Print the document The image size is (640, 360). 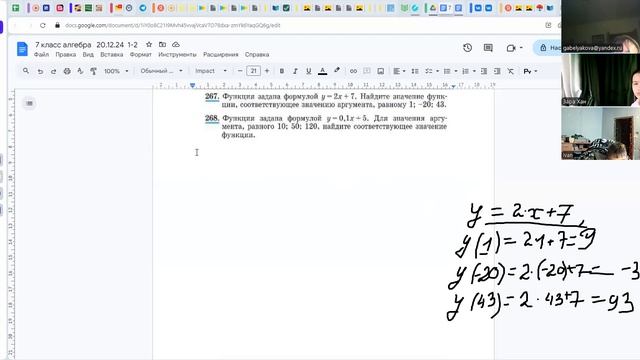point(67,71)
